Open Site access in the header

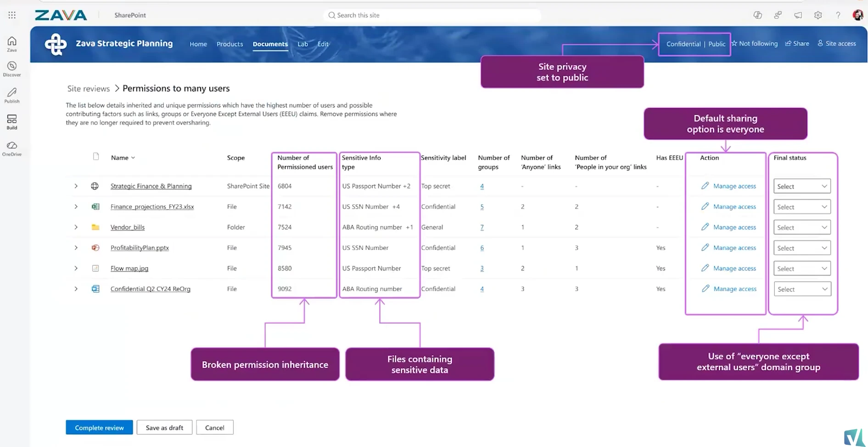(836, 44)
